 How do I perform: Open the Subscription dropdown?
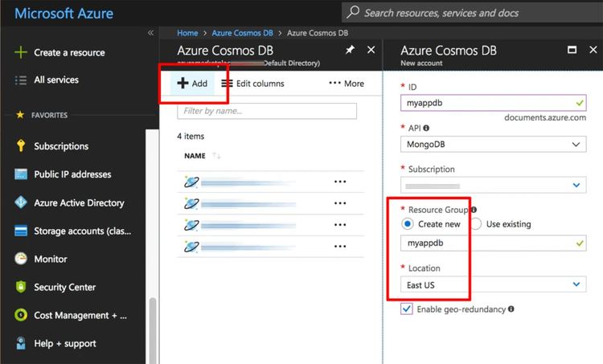(494, 185)
